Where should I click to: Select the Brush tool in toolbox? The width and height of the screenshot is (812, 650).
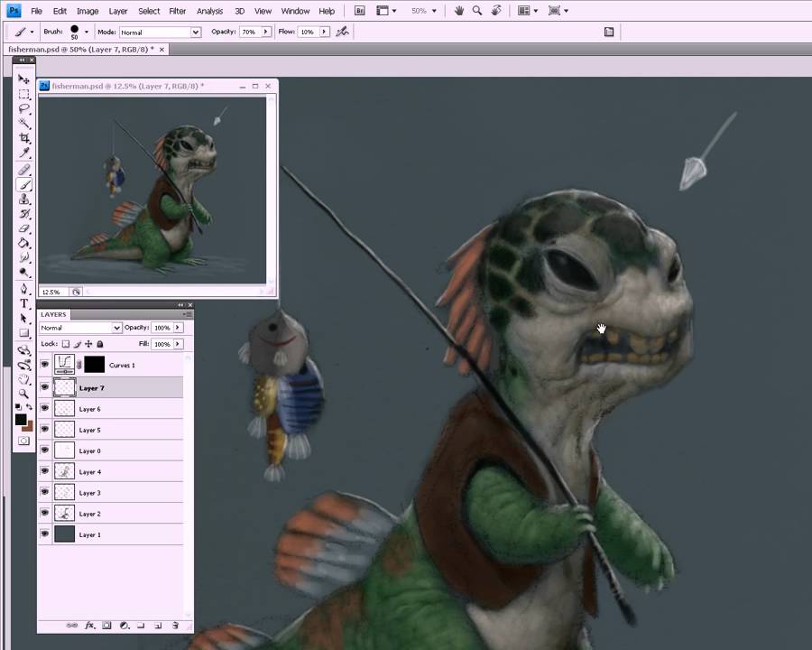pos(23,184)
